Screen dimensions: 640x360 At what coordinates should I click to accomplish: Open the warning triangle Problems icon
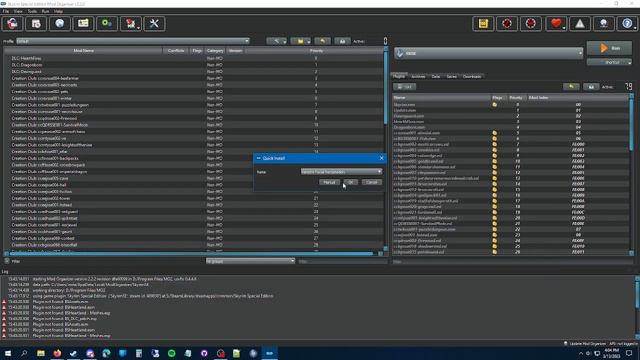(580, 24)
